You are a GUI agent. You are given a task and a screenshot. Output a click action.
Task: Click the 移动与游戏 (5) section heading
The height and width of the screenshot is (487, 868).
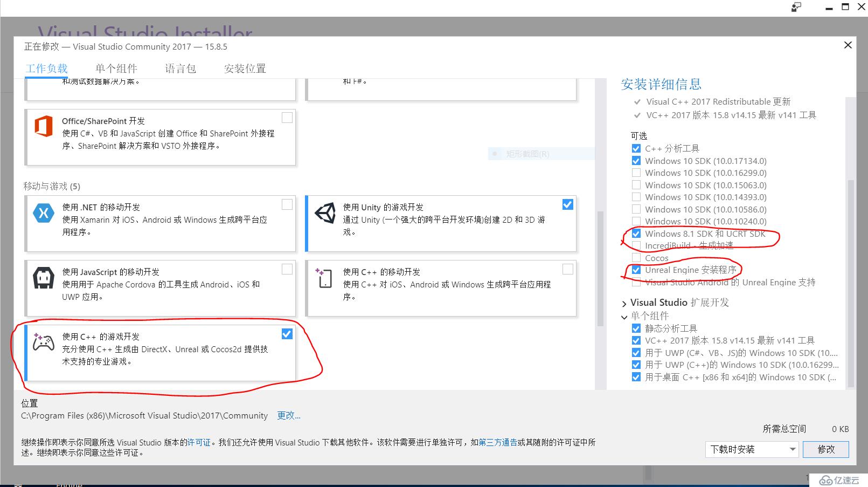[x=52, y=186]
